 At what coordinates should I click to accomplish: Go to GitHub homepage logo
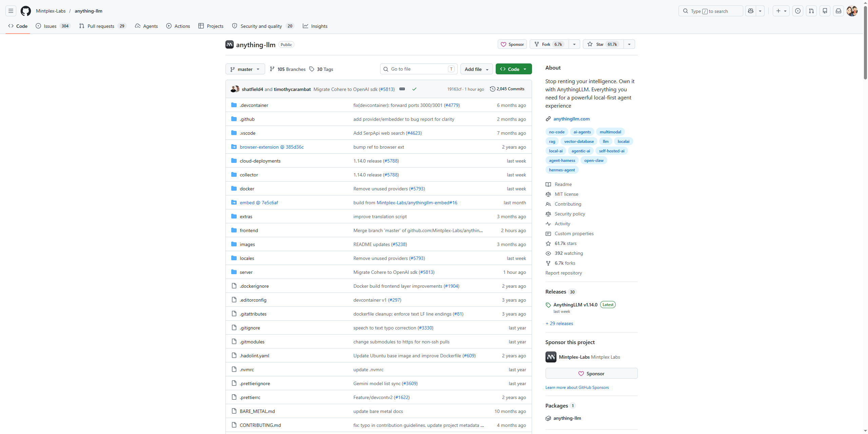(26, 11)
